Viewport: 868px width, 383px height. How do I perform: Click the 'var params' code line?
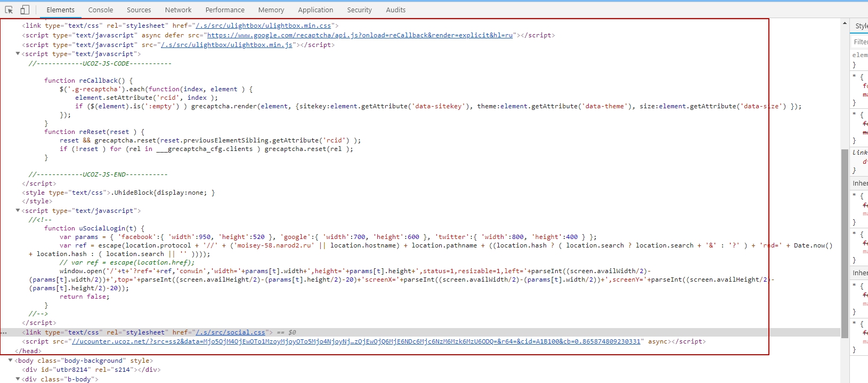tap(328, 237)
